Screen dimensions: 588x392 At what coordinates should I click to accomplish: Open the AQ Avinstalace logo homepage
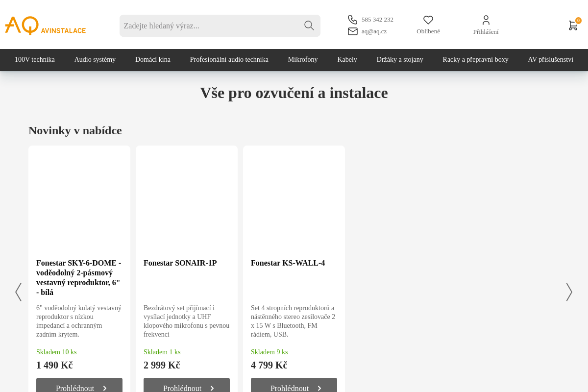(45, 25)
